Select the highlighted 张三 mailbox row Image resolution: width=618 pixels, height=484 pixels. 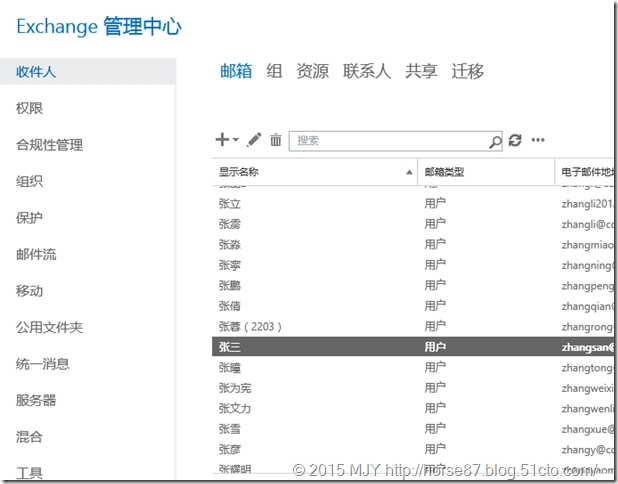(413, 347)
